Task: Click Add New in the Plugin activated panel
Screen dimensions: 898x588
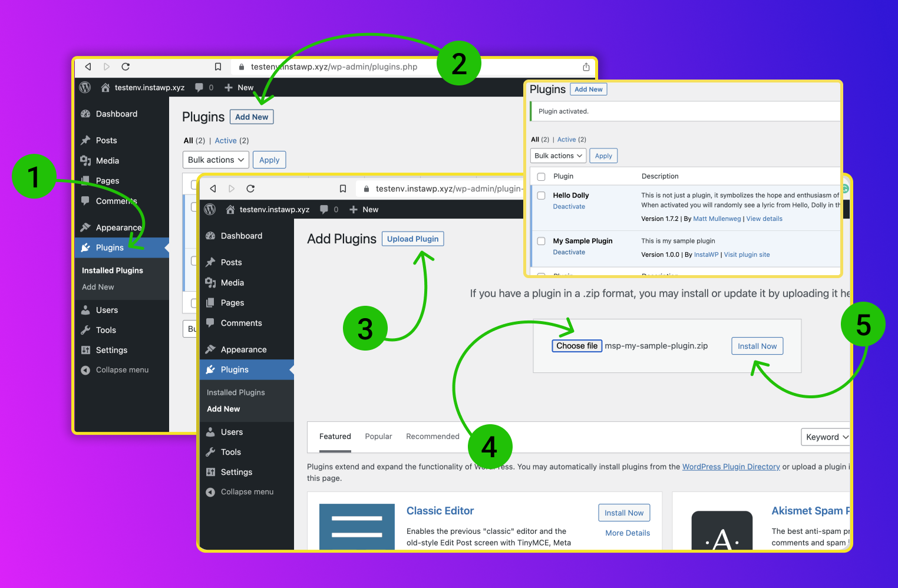Action: coord(589,89)
